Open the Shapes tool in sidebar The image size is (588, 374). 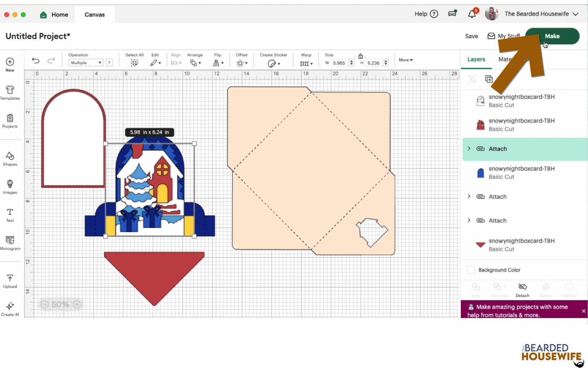[10, 158]
